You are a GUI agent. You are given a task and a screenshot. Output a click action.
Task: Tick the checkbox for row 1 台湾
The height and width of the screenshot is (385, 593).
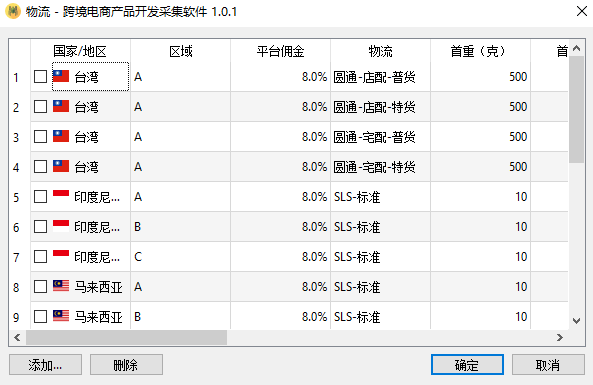click(x=40, y=76)
